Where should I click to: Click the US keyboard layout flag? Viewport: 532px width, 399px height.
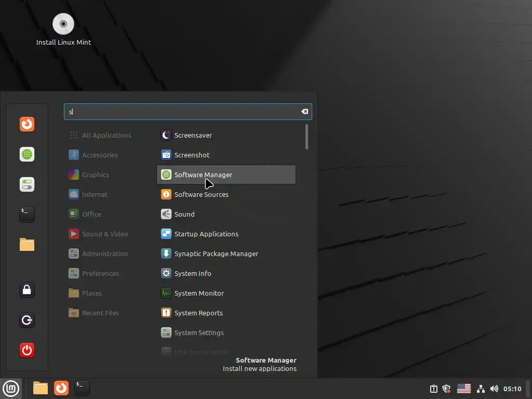[464, 389]
